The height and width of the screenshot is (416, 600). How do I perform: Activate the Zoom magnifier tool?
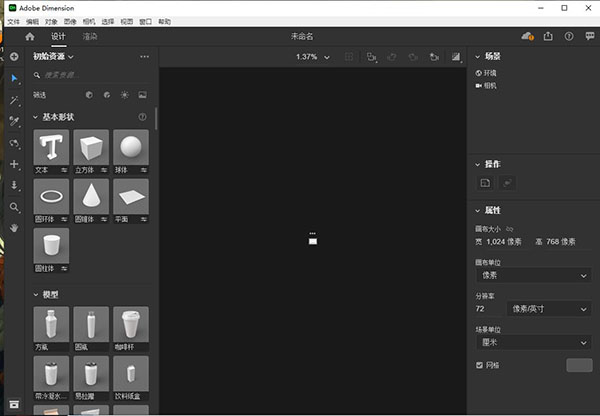[x=14, y=207]
